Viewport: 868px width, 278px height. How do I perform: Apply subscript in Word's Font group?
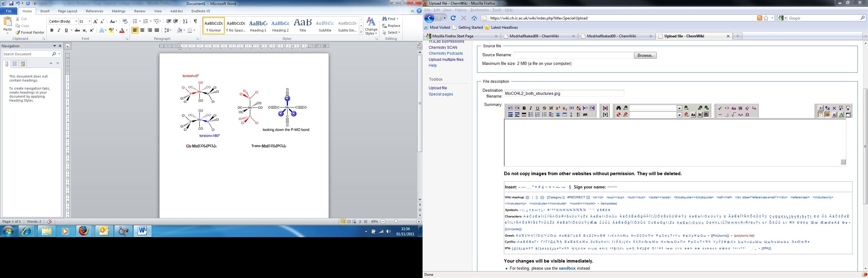click(84, 30)
